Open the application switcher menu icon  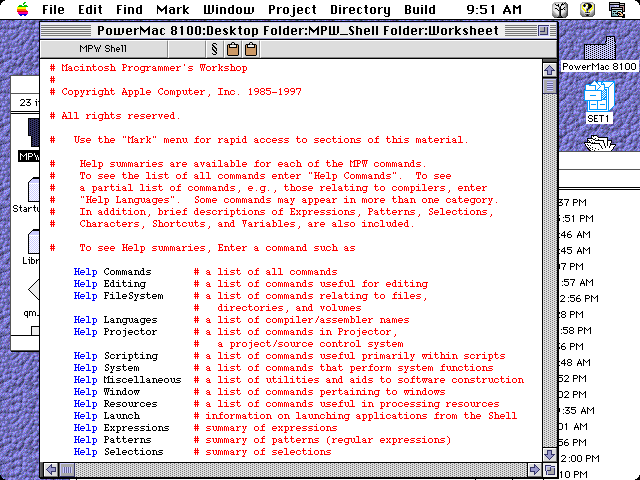[616, 9]
